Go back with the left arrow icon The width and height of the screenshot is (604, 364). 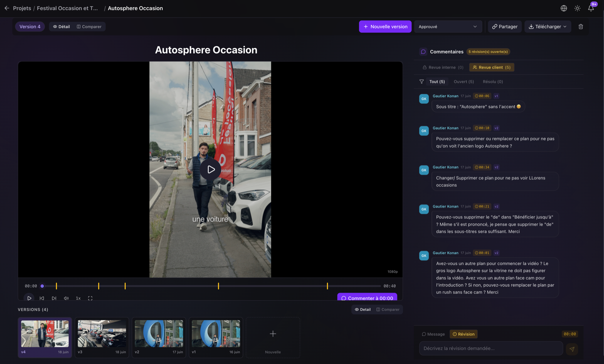(x=7, y=8)
